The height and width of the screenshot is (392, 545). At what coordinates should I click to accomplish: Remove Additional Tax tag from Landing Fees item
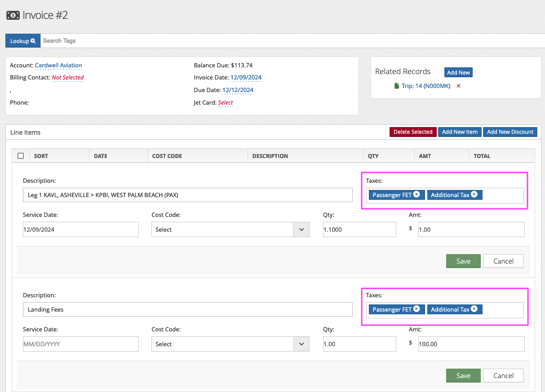tap(474, 309)
